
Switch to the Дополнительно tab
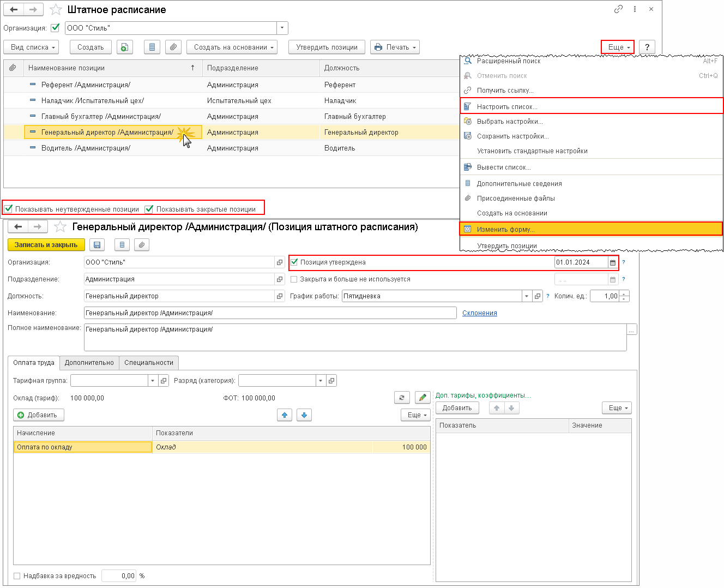(x=89, y=363)
